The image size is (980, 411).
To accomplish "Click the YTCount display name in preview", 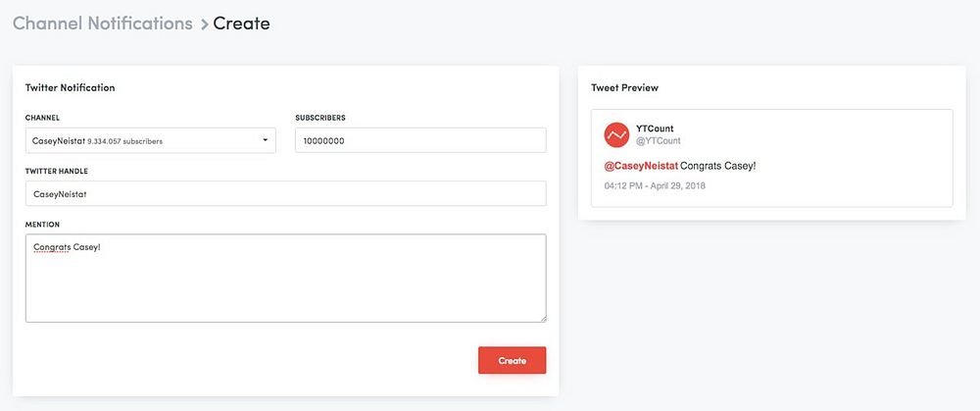I will click(655, 128).
